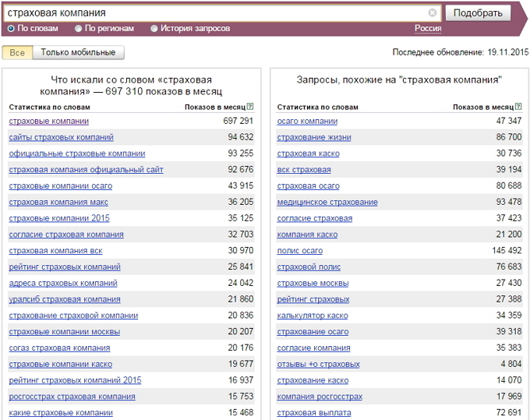Open the 'согаз страховая компания' link

point(59,348)
